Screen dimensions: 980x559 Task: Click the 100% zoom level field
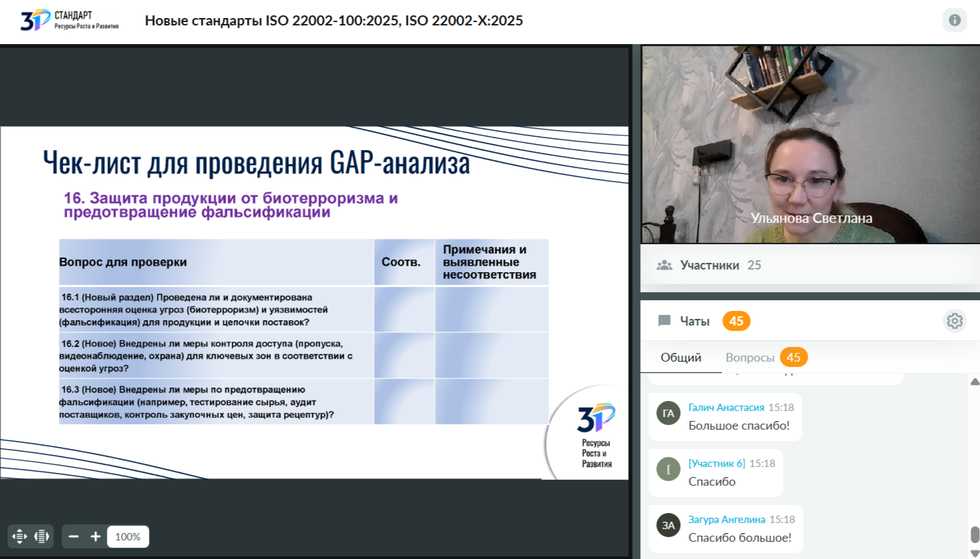[x=128, y=536]
